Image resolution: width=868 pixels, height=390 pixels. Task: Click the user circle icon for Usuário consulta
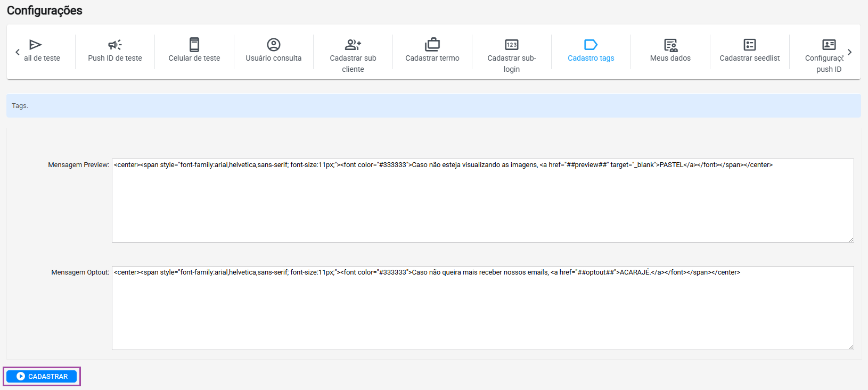point(274,45)
